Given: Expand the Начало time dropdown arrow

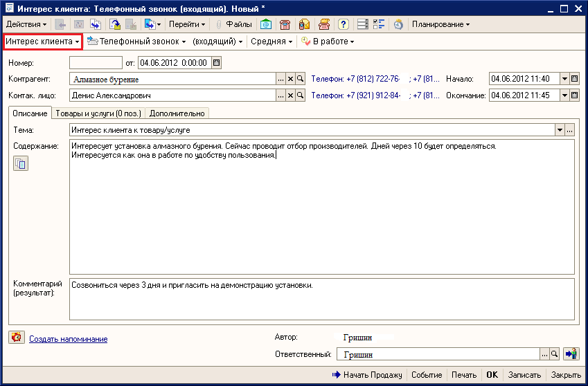Looking at the screenshot, I should (564, 79).
